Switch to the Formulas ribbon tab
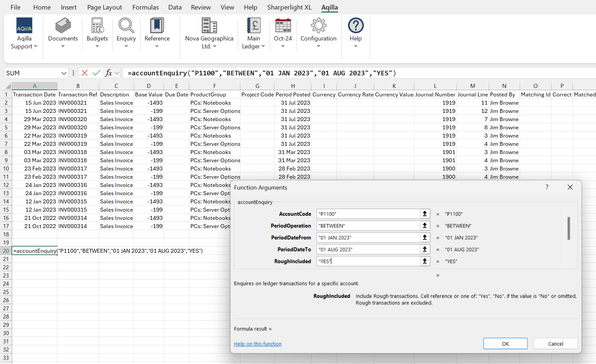Viewport: 596px width, 364px height. coord(146,7)
